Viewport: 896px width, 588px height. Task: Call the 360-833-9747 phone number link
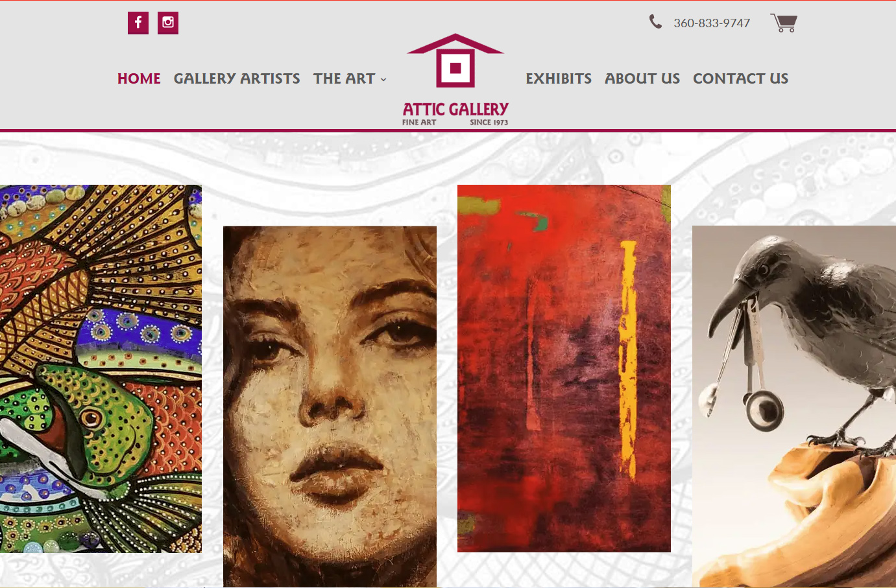[x=712, y=23]
